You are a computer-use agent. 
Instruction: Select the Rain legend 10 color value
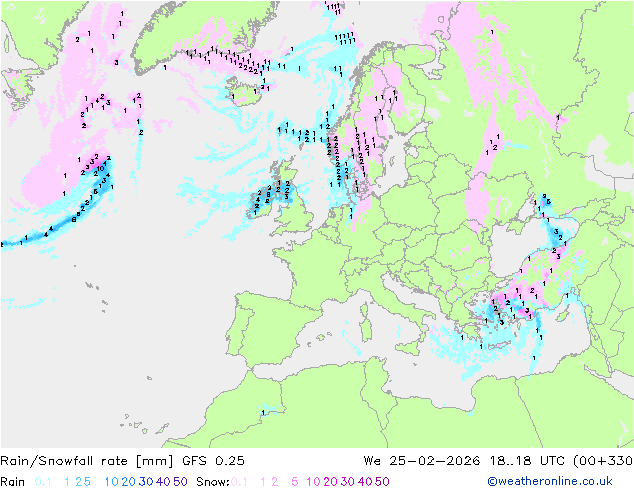112,482
